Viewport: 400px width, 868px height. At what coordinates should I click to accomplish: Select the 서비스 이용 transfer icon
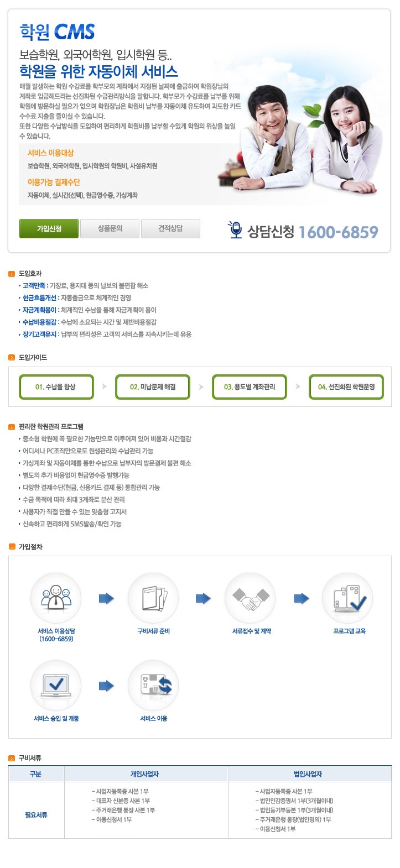153,686
